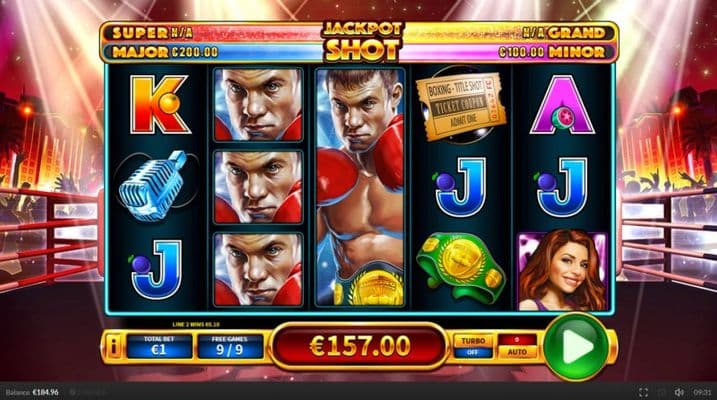Click the Balance €184.96 display
This screenshot has width=717, height=400.
click(32, 392)
